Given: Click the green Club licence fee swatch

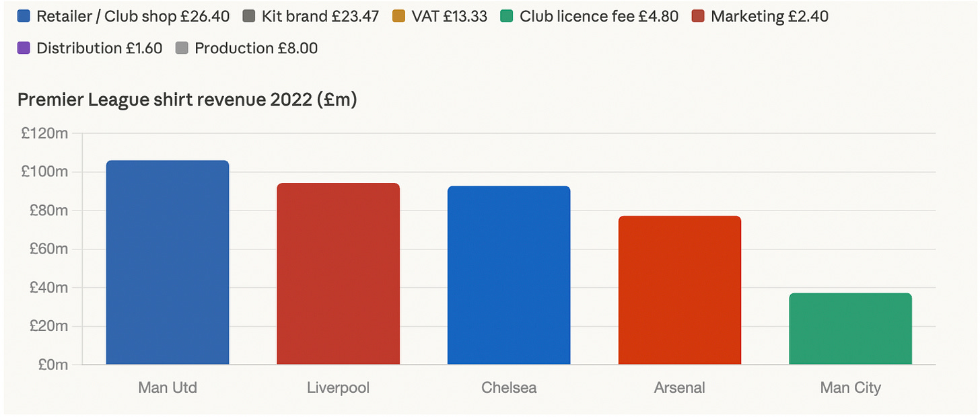Looking at the screenshot, I should 507,16.
